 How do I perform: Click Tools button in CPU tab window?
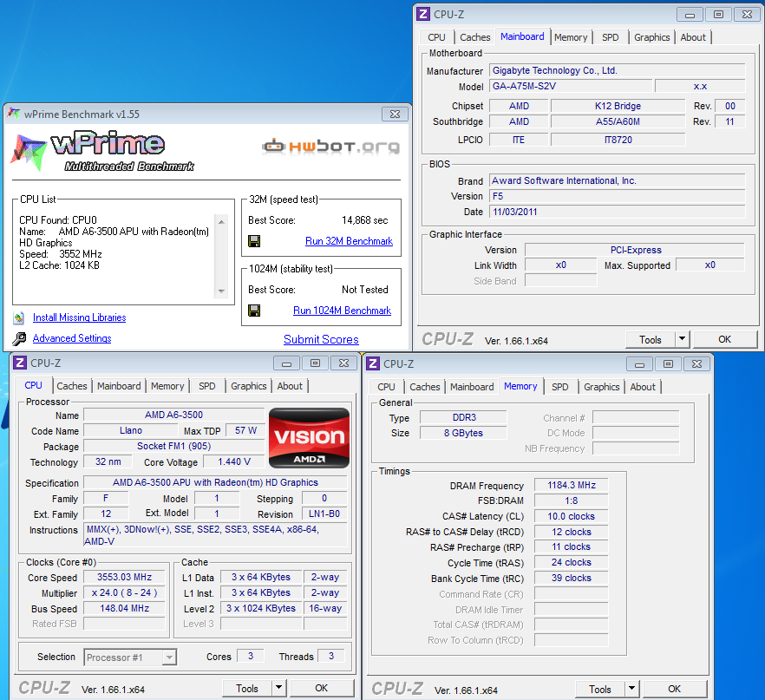coord(247,689)
